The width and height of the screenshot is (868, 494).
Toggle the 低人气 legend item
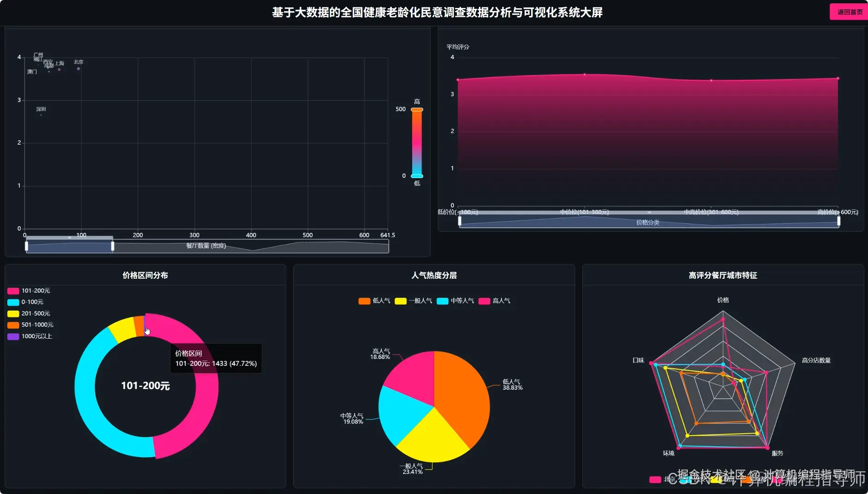click(x=374, y=301)
